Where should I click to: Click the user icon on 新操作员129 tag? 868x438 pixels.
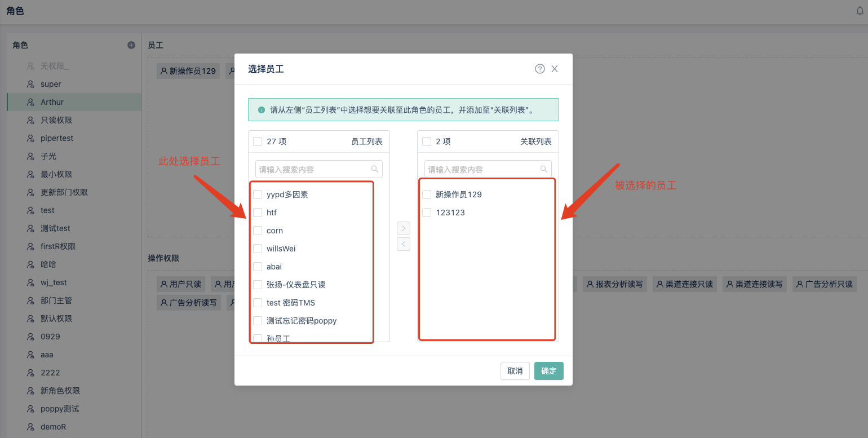pyautogui.click(x=164, y=71)
